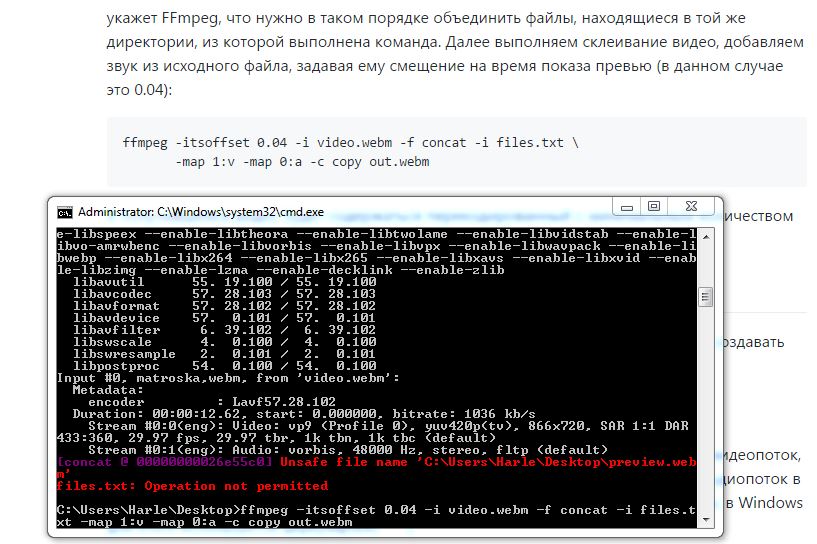Viewport: 817px width, 544px height.
Task: Click 'files.txt: Operation not permitted' message
Action: [x=192, y=486]
